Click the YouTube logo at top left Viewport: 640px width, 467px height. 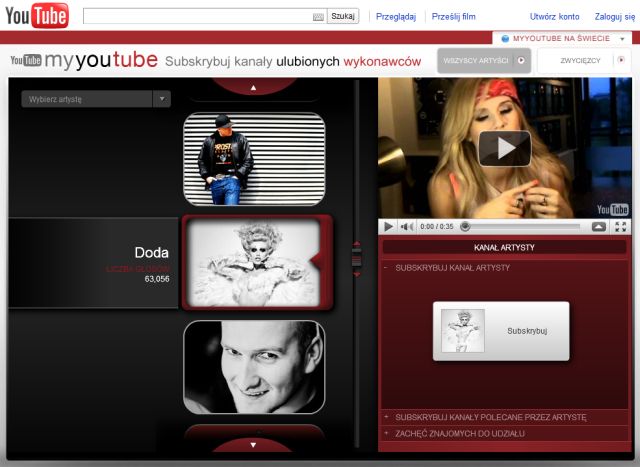click(x=37, y=16)
